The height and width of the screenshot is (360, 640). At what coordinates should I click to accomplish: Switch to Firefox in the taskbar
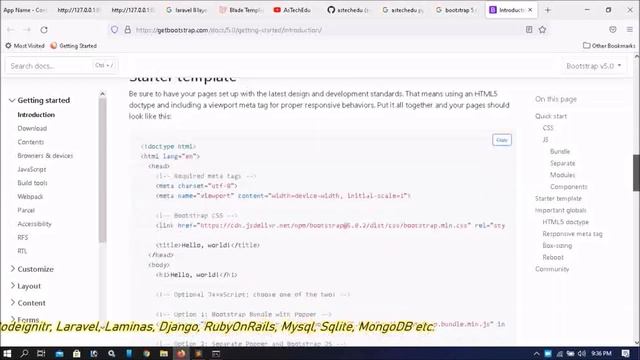[181, 353]
